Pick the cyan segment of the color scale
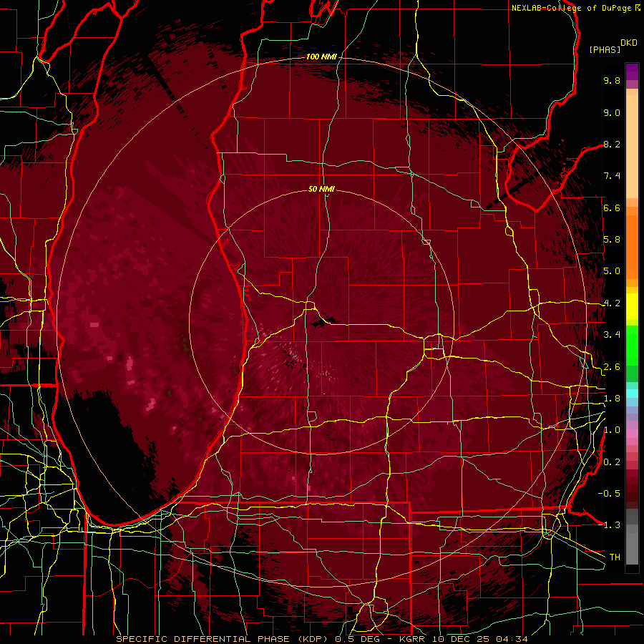 tap(632, 394)
